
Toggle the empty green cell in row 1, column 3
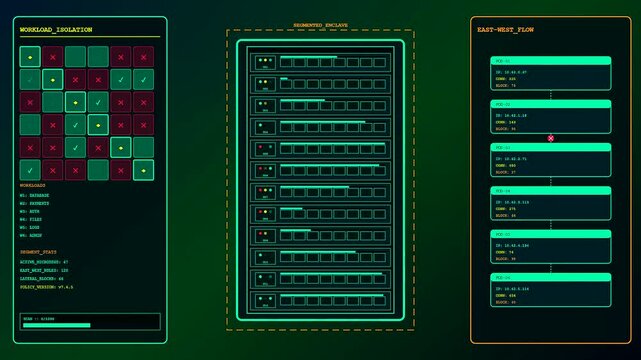pos(75,57)
